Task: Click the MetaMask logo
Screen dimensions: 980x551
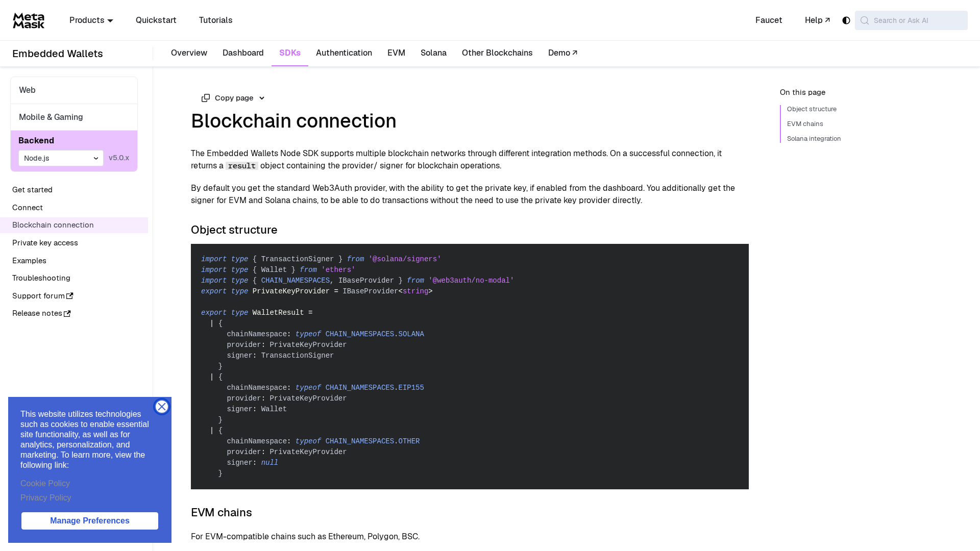Action: coord(29,20)
